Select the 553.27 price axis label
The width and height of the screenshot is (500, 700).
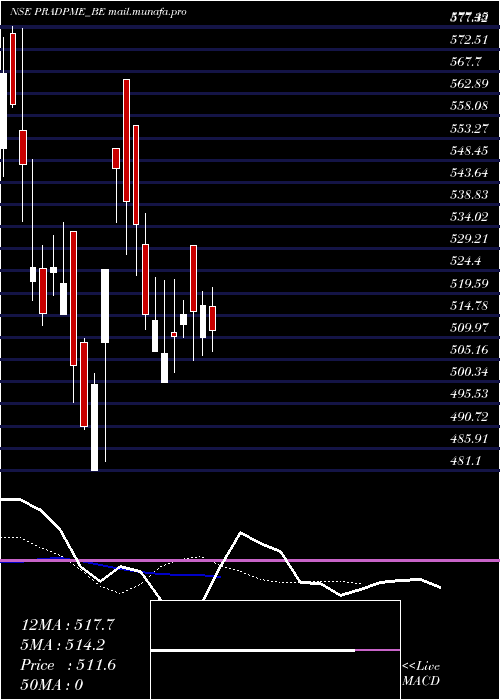click(x=468, y=129)
